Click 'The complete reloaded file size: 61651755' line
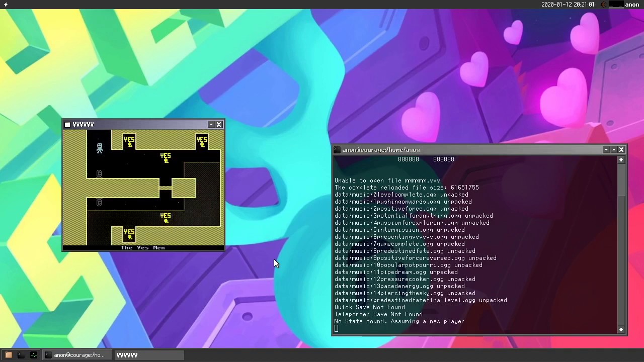Viewport: 644px width, 362px height. 407,188
